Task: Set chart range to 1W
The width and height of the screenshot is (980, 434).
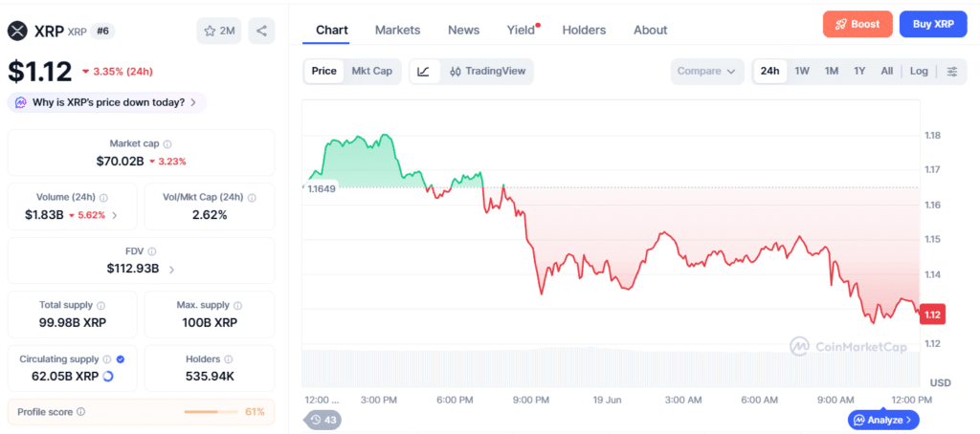Action: pyautogui.click(x=802, y=71)
